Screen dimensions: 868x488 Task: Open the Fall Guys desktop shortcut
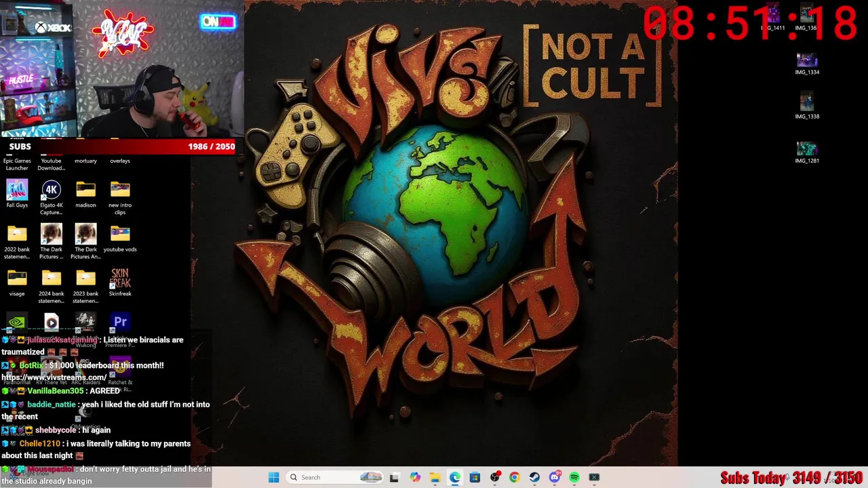17,194
